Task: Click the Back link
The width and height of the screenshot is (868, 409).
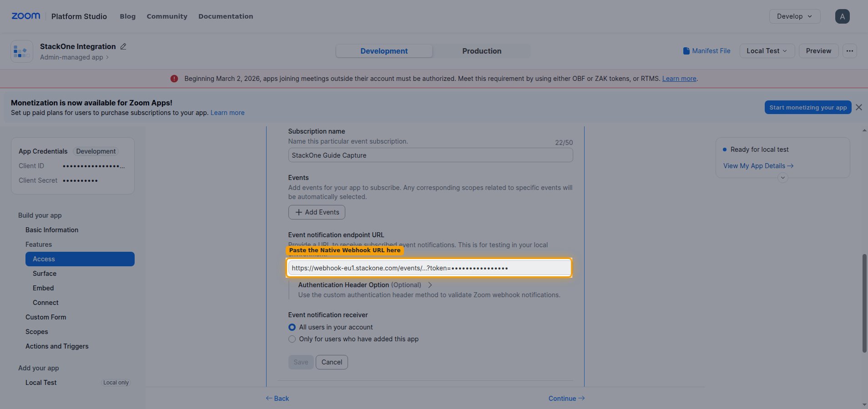Action: [x=278, y=399]
